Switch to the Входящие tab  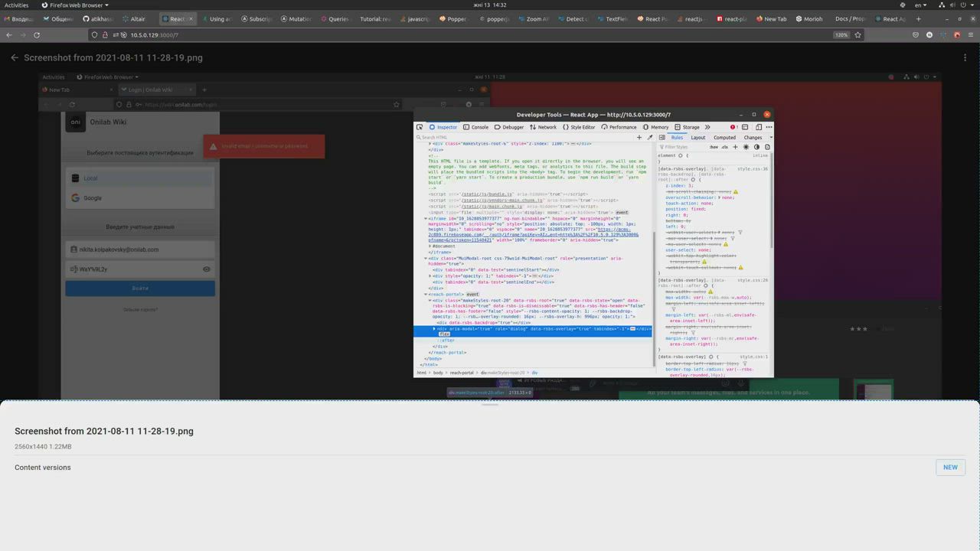[21, 18]
